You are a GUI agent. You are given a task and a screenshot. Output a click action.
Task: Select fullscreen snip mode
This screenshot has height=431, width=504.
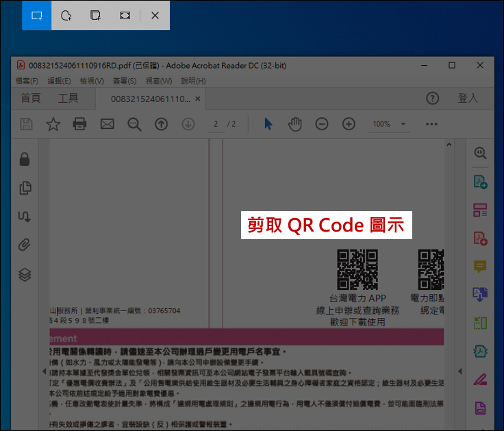[x=125, y=16]
